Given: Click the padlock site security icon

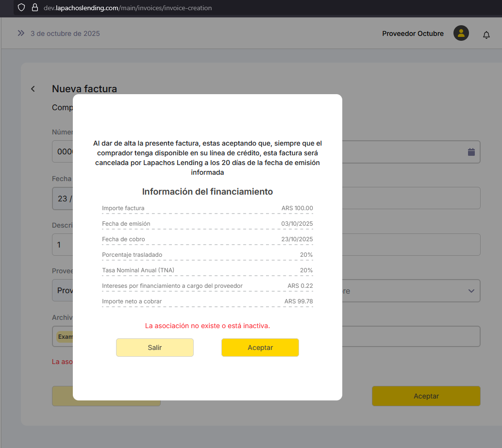Looking at the screenshot, I should point(34,8).
